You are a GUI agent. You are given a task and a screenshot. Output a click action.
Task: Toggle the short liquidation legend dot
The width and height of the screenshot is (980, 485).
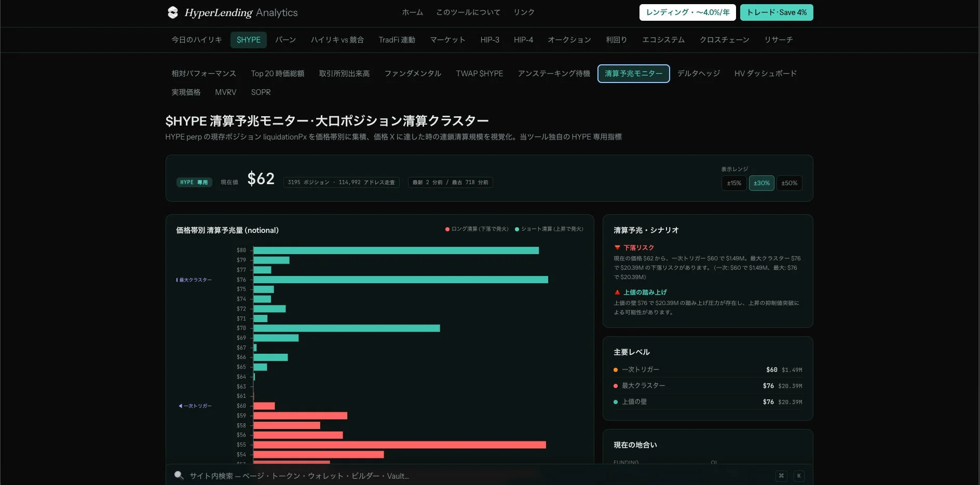[517, 229]
